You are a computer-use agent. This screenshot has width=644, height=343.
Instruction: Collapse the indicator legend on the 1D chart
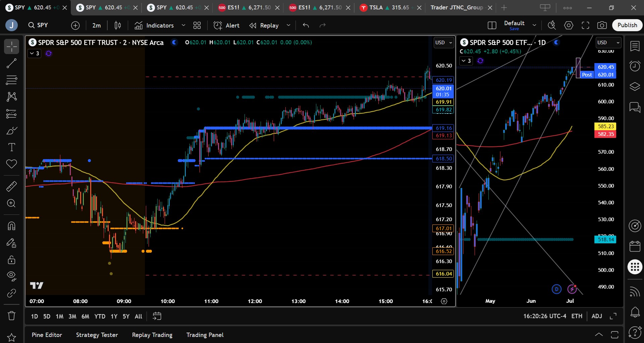pos(466,61)
